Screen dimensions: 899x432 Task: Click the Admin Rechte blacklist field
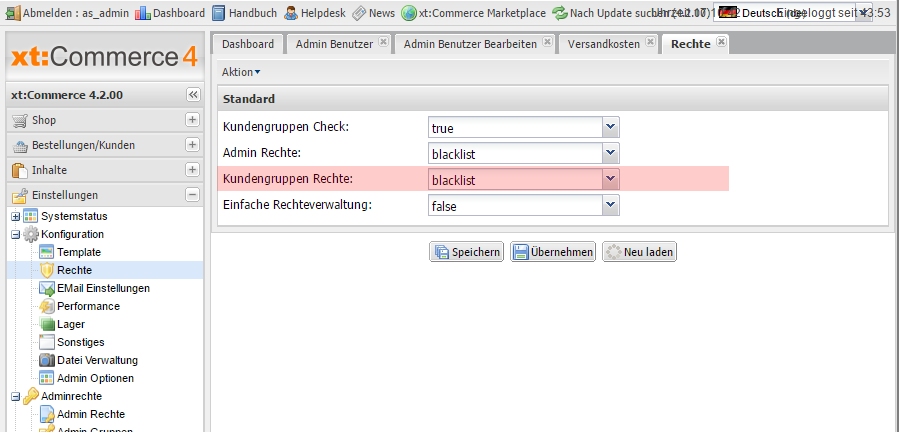(515, 153)
